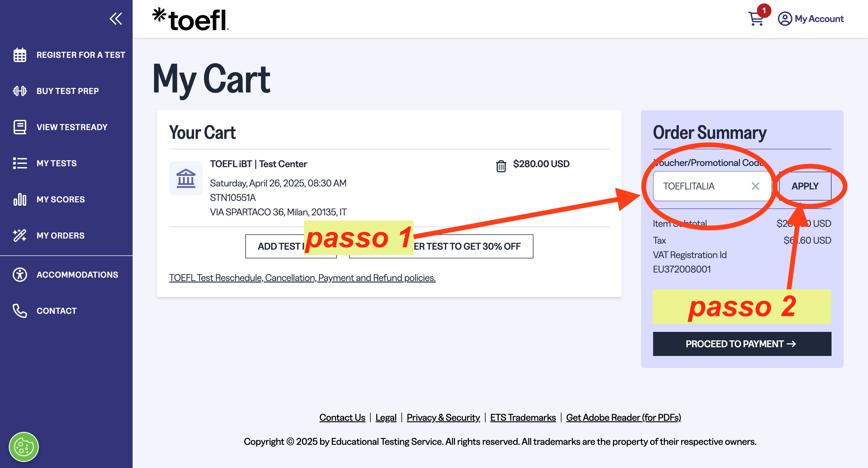Image resolution: width=868 pixels, height=468 pixels.
Task: Click Proceed to Payment button
Action: [742, 344]
